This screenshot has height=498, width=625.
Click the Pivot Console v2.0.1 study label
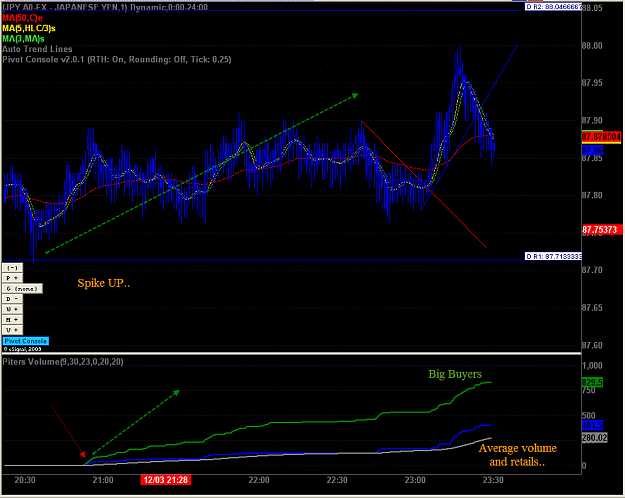pos(116,59)
